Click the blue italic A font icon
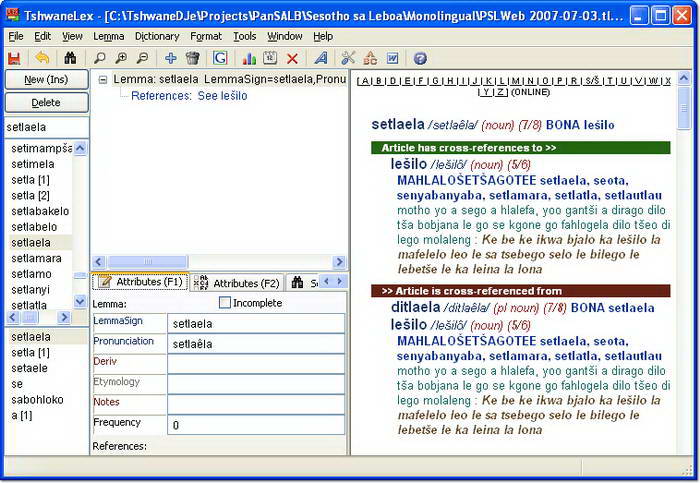Image resolution: width=700 pixels, height=483 pixels. [x=321, y=58]
